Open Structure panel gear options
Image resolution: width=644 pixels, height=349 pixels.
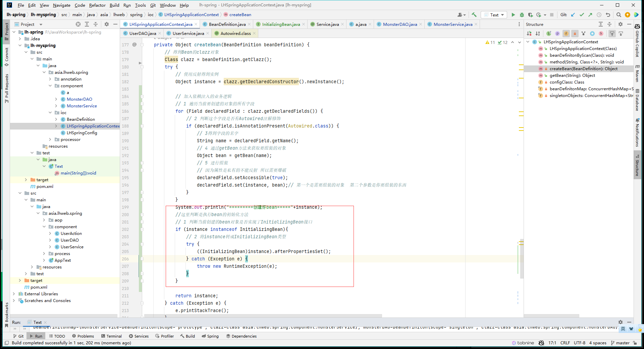coord(621,24)
